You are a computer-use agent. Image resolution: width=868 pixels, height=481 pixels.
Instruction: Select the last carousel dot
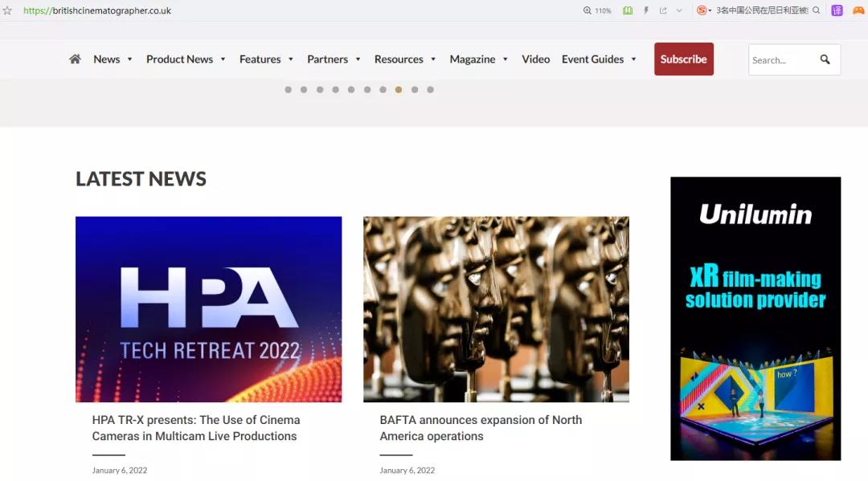tap(430, 90)
